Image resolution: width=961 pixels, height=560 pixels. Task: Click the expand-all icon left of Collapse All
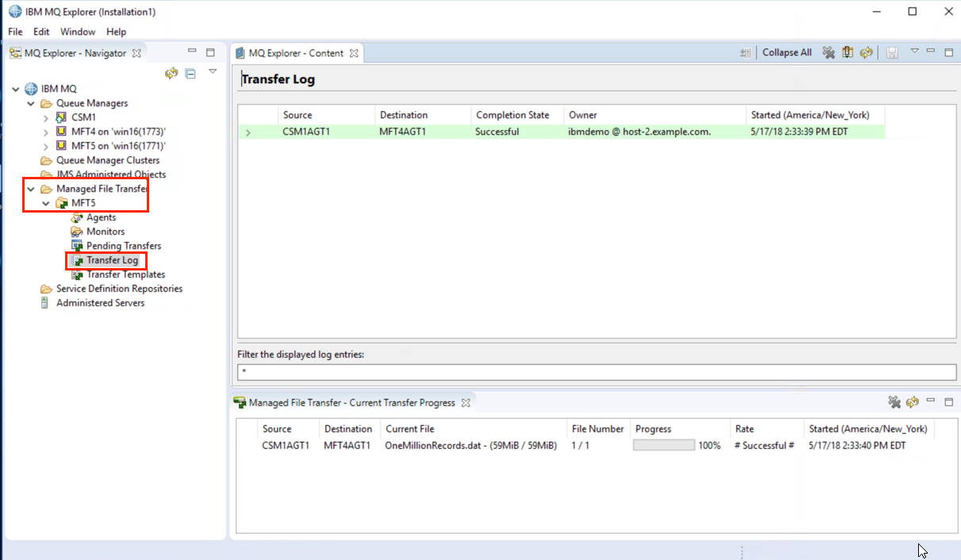click(744, 52)
